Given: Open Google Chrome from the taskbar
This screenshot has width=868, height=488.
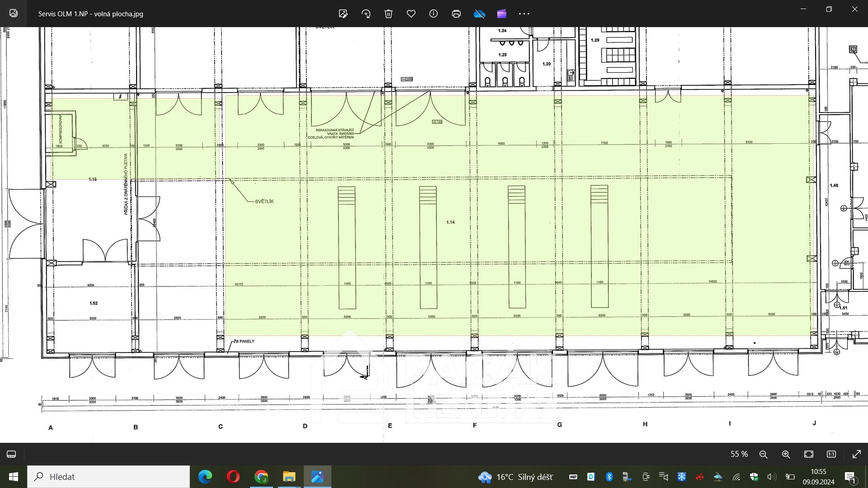Looking at the screenshot, I should pyautogui.click(x=261, y=477).
